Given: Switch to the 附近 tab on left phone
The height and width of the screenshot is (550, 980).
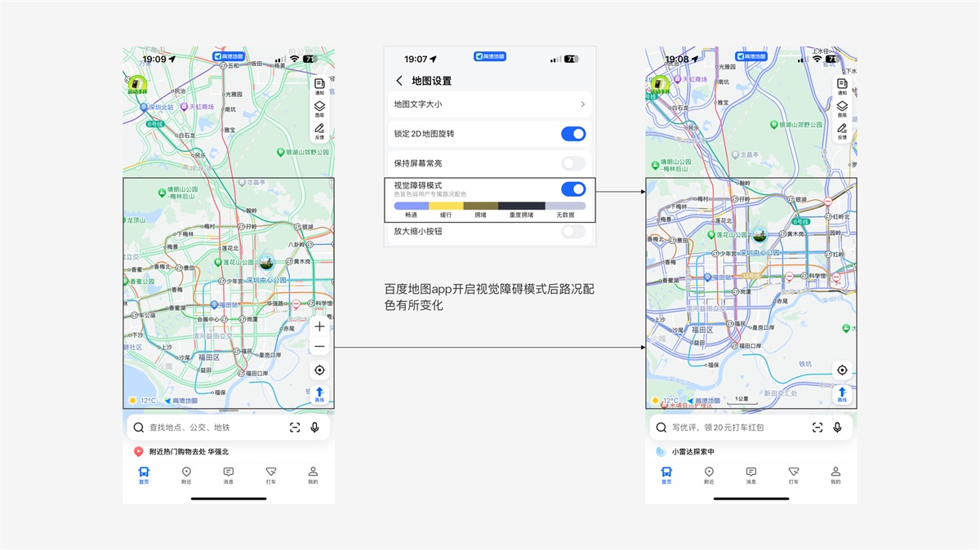Looking at the screenshot, I should pyautogui.click(x=186, y=475).
